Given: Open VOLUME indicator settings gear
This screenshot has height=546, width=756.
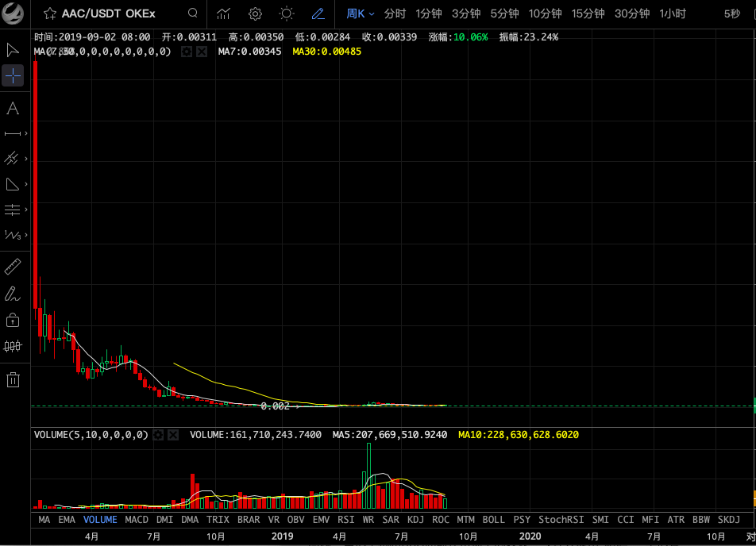Looking at the screenshot, I should 158,435.
